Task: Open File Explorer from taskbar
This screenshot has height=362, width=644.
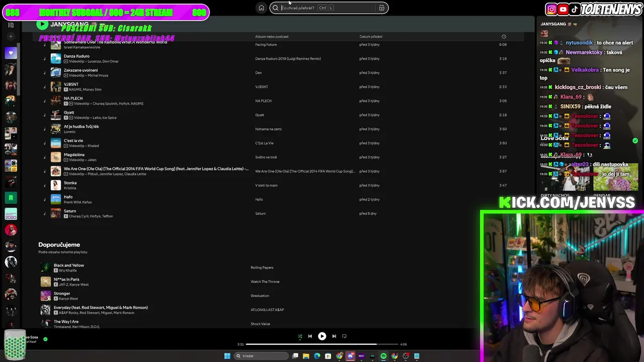Action: (x=306, y=356)
